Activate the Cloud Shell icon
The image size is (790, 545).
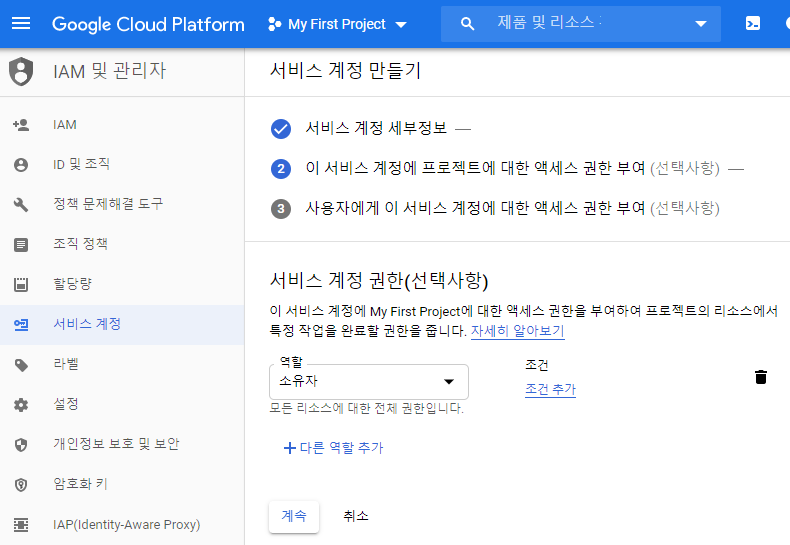coord(753,24)
